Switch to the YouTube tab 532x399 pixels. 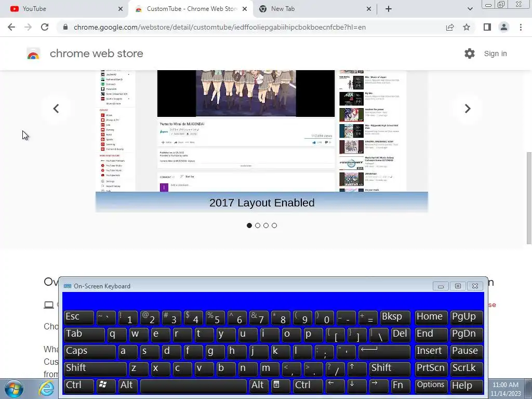pyautogui.click(x=64, y=9)
